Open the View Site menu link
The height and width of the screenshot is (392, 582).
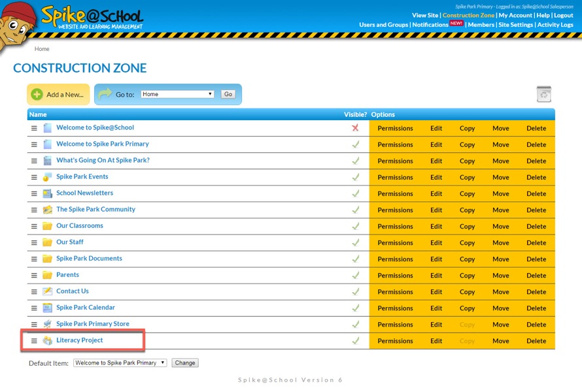[425, 15]
